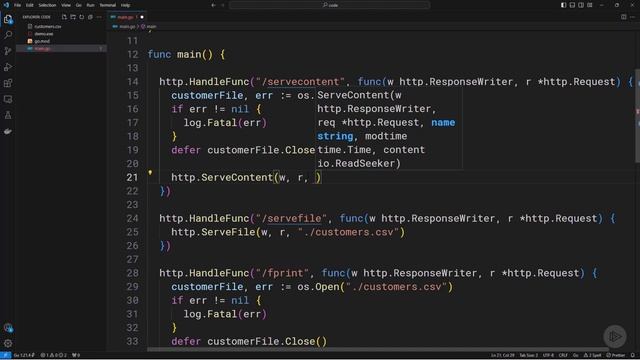Open the Selection menu
640x360 pixels.
coord(47,5)
